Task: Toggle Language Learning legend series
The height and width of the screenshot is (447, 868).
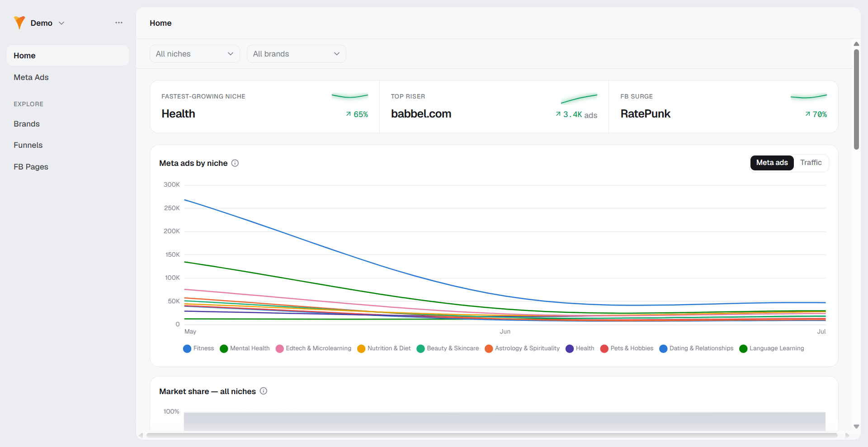Action: [x=772, y=348]
